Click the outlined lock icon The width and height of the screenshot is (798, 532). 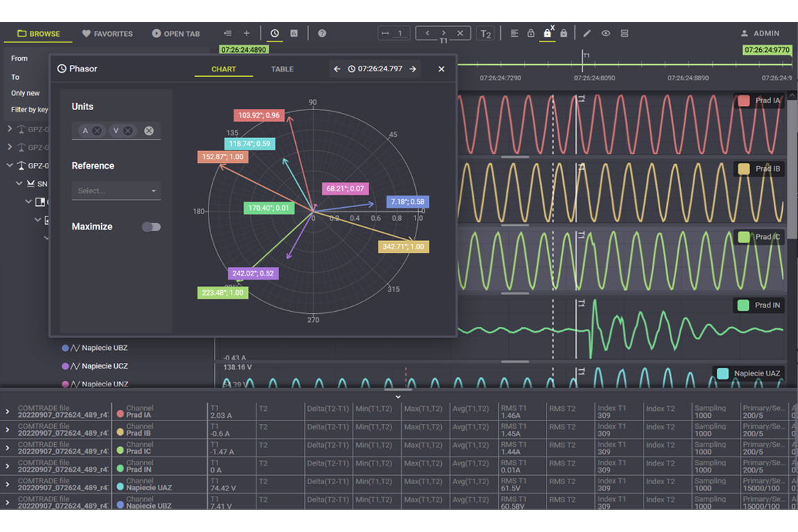tap(531, 33)
